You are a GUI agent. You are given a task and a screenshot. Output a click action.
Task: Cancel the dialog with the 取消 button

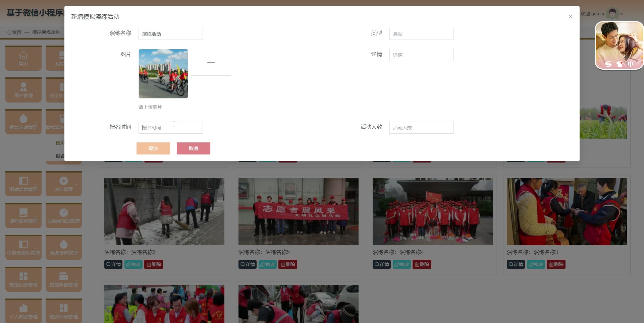[x=194, y=148]
